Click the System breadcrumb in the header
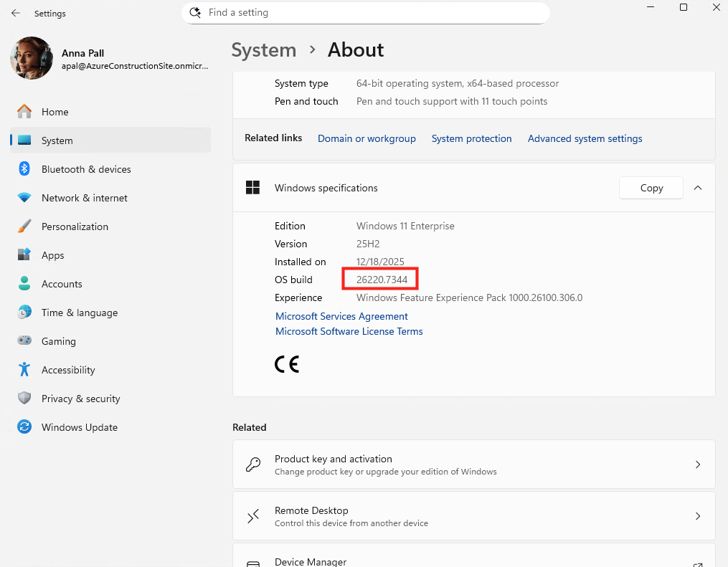Viewport: 728px width, 567px height. click(263, 49)
